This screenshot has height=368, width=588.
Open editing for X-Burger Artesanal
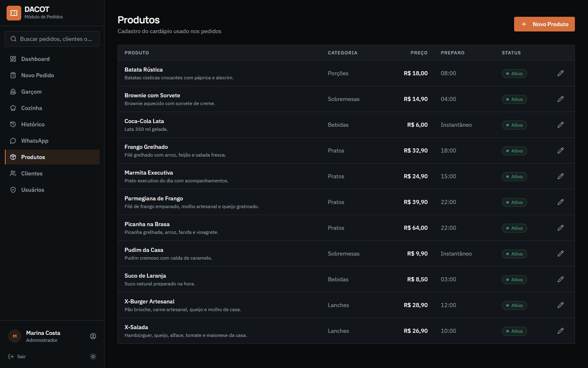click(x=561, y=305)
